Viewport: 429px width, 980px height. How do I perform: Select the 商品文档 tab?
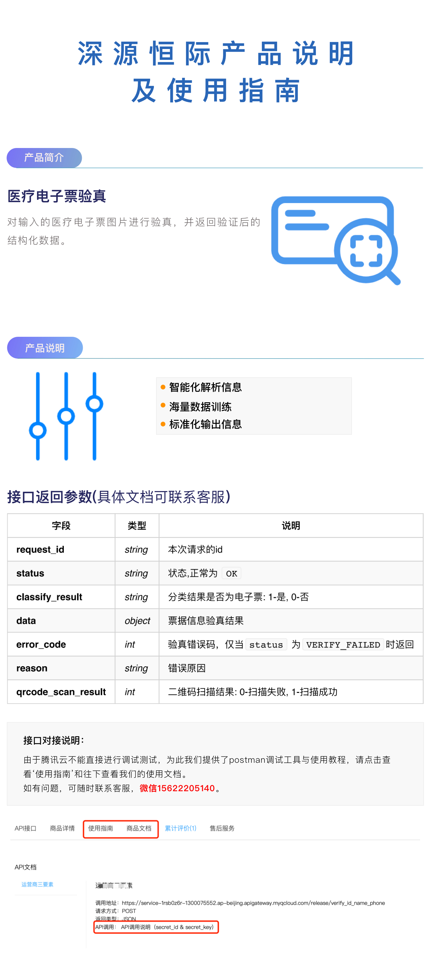click(139, 828)
